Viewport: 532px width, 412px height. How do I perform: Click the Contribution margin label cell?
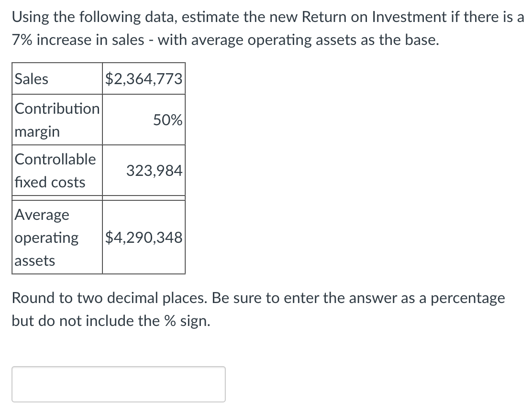click(x=56, y=119)
